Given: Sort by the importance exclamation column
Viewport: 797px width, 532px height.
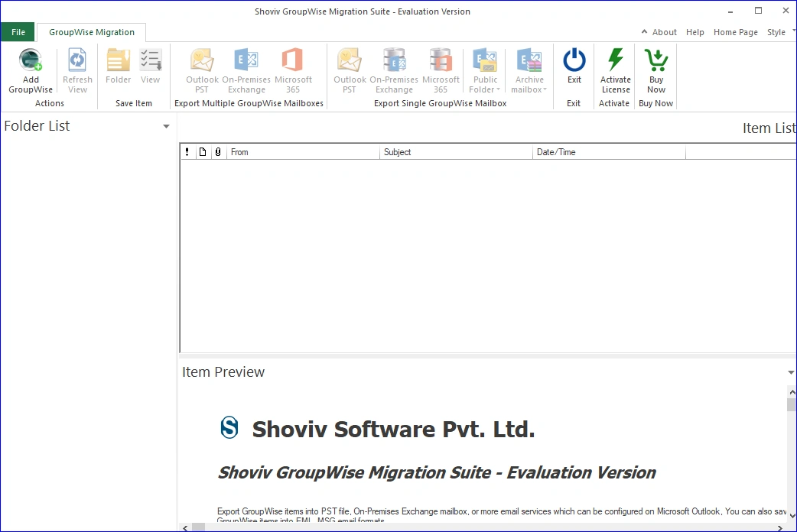Looking at the screenshot, I should (x=187, y=152).
